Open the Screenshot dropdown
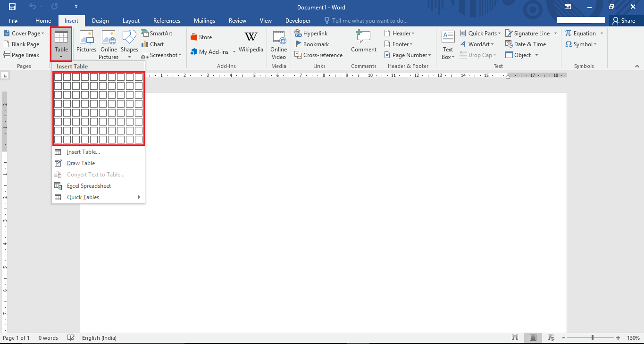Screen dimensions: 644x344 pos(161,55)
